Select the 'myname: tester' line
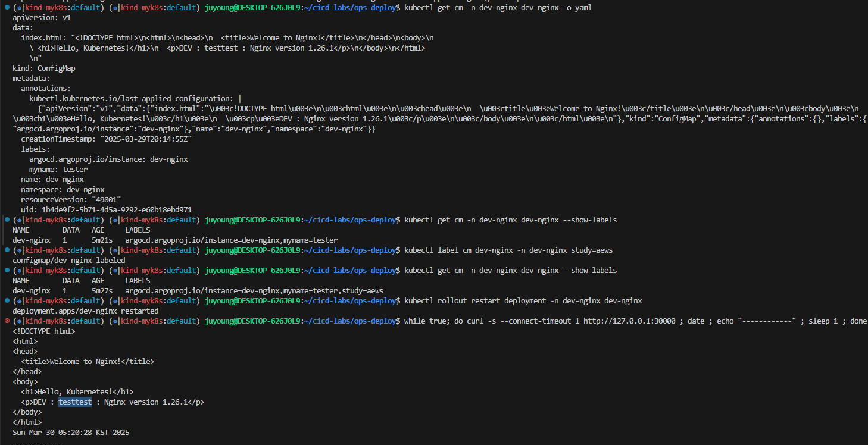Image resolution: width=868 pixels, height=445 pixels. pyautogui.click(x=58, y=170)
